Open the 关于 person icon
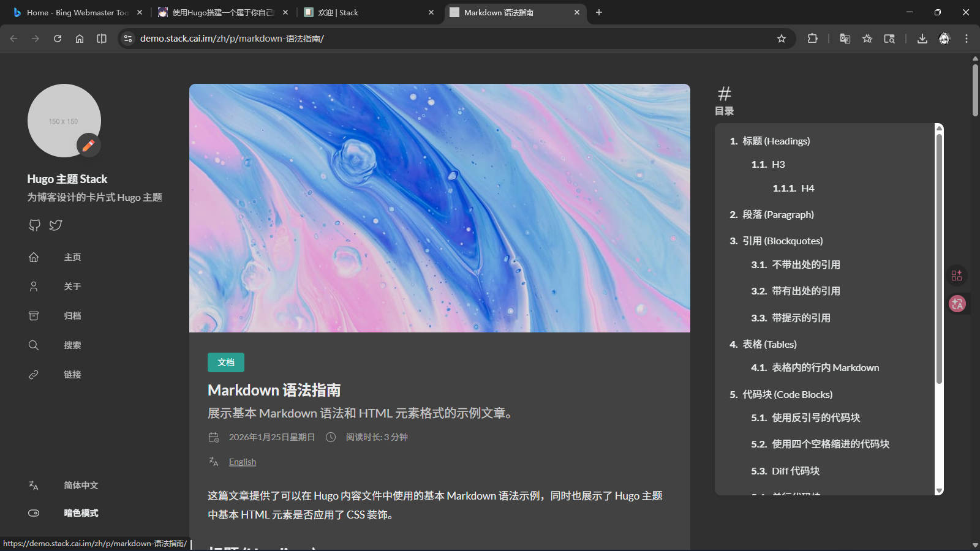Image resolution: width=980 pixels, height=551 pixels. click(x=34, y=287)
